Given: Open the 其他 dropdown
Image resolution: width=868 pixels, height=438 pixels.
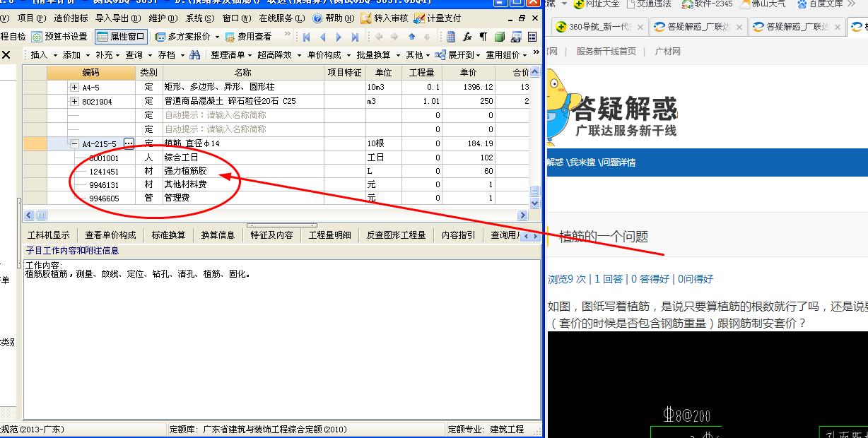Looking at the screenshot, I should click(x=418, y=54).
